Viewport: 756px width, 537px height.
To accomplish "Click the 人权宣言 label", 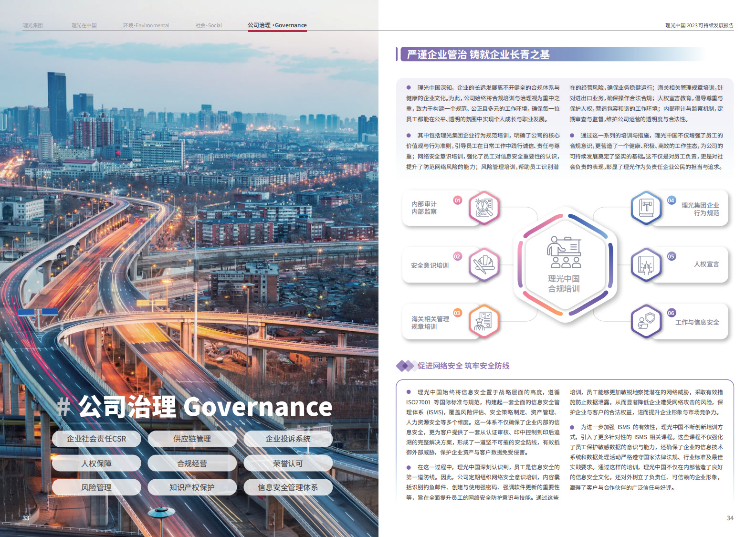I will [x=706, y=264].
